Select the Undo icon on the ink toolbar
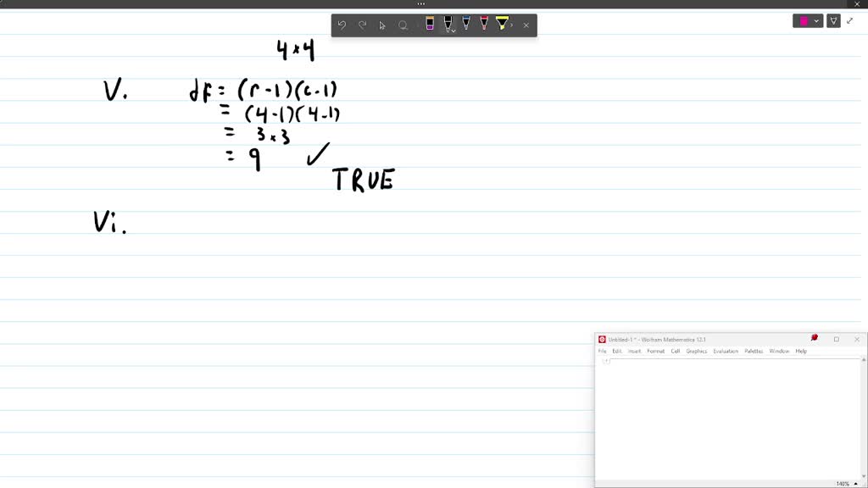Viewport: 868px width, 488px height. (x=342, y=25)
